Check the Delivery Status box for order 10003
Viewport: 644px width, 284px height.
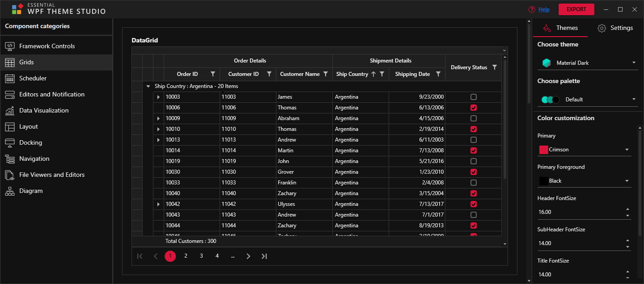click(x=474, y=97)
